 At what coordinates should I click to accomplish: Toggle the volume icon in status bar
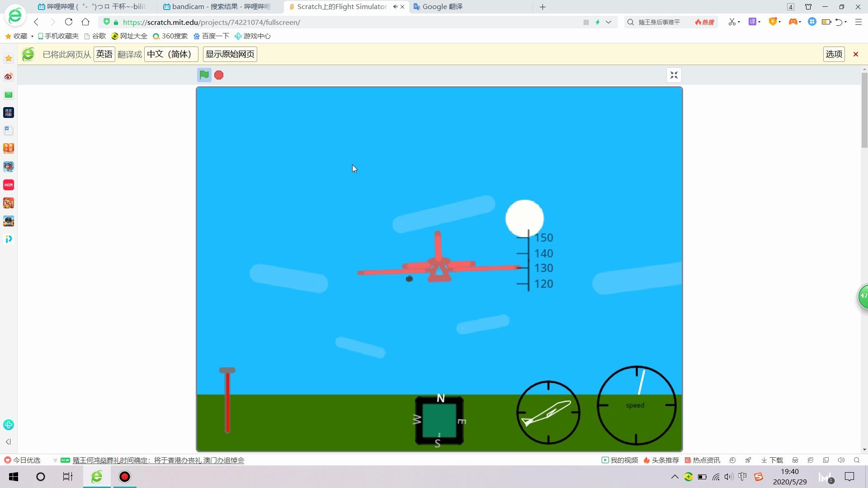(x=841, y=460)
